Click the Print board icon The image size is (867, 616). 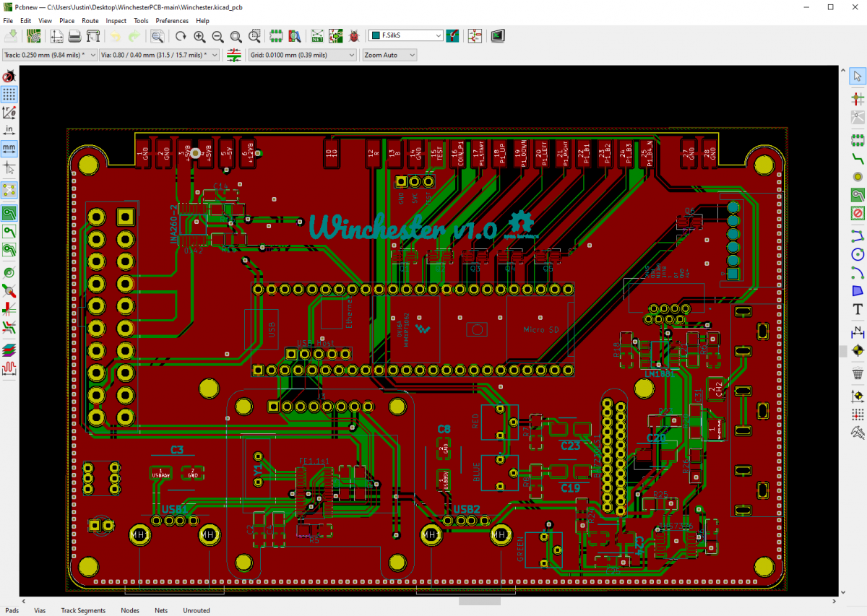pos(74,35)
